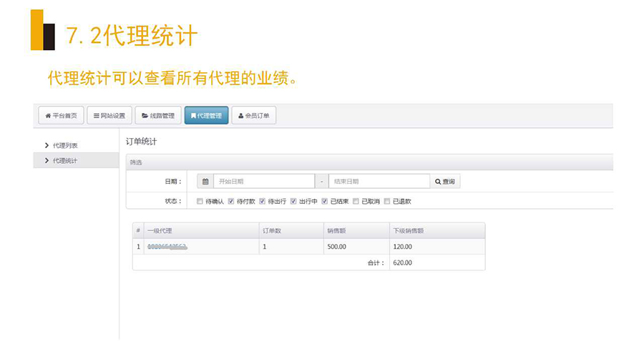Uncheck the 待付款 checkbox
Viewport: 644px width, 362px height.
coord(231,201)
